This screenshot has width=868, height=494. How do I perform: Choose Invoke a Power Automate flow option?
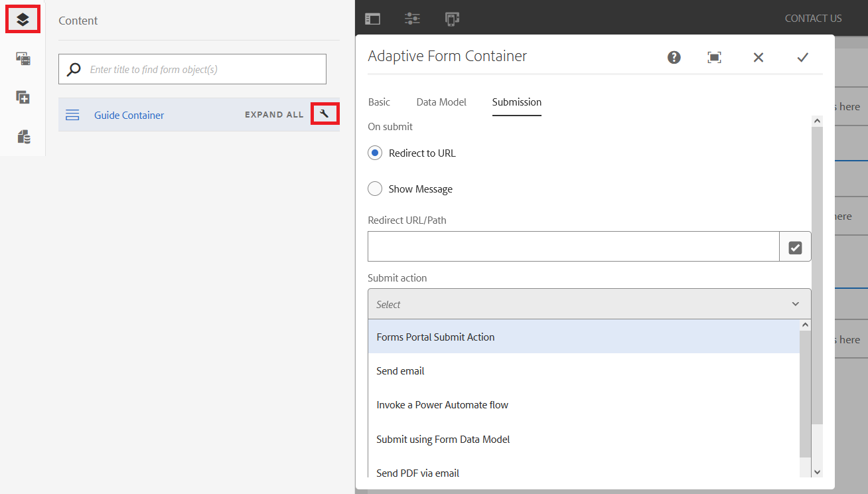point(442,405)
